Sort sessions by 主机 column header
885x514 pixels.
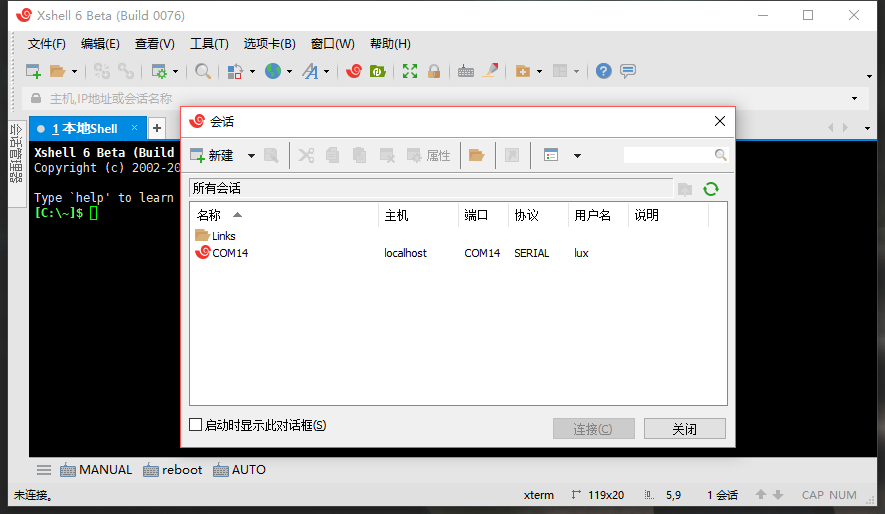click(x=418, y=216)
